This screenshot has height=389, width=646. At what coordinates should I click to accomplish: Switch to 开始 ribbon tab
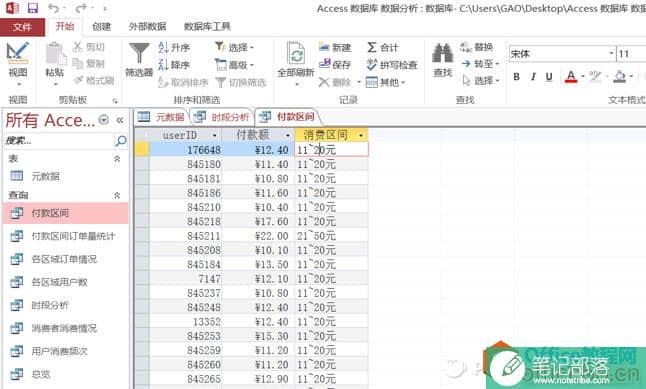(65, 26)
